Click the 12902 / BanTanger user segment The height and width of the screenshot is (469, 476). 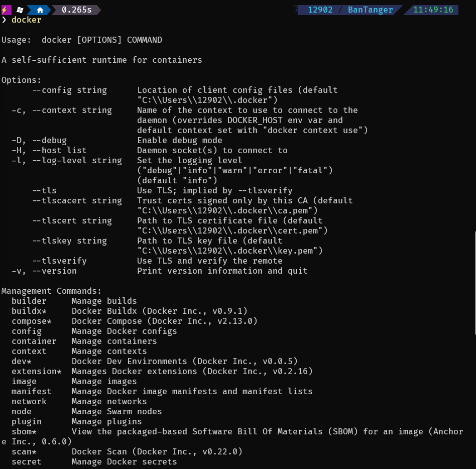350,10
